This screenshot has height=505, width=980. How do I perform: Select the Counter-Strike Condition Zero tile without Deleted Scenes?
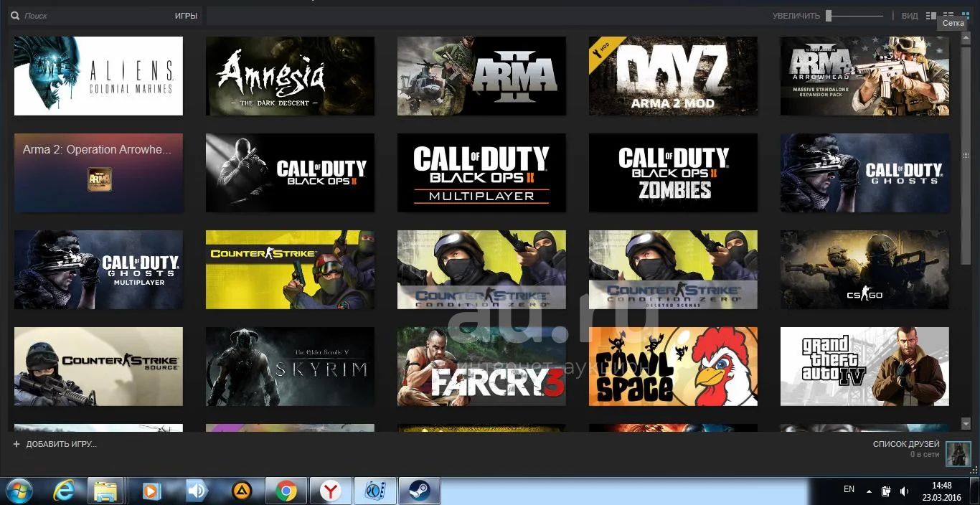coord(481,270)
